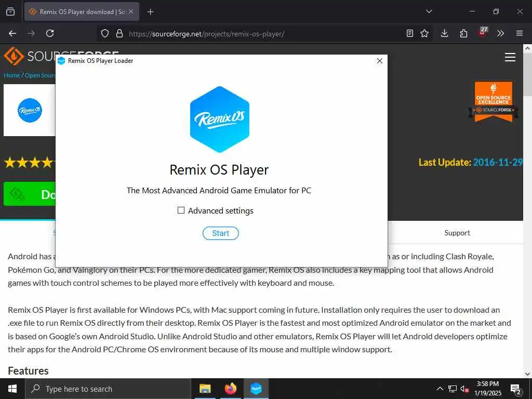The image size is (532, 399).
Task: Click the Remix OS hexagon logo
Action: (x=220, y=119)
